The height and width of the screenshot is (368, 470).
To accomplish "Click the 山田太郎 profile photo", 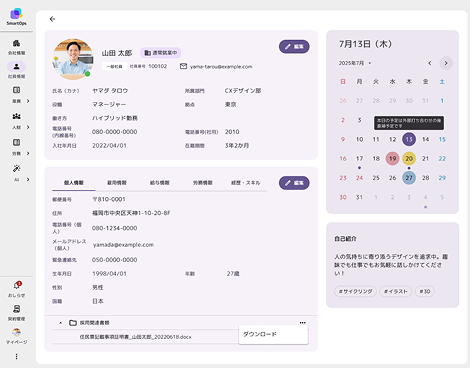I will pos(73,59).
